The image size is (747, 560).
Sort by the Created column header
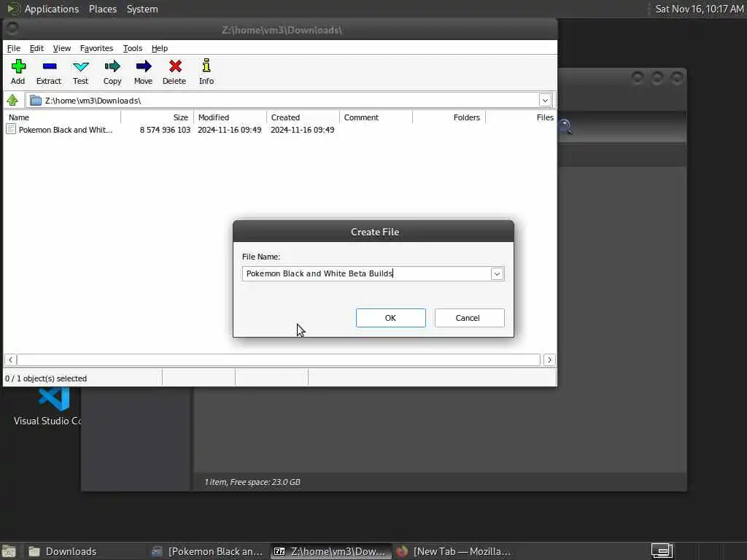coord(303,117)
